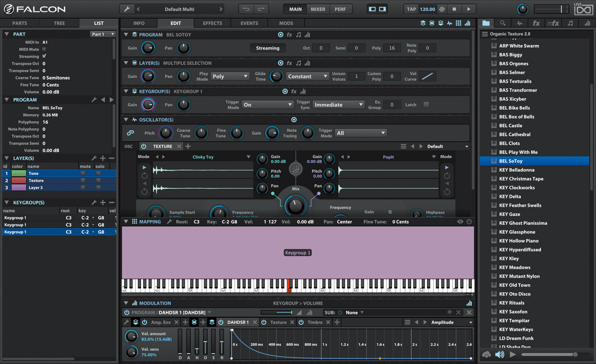The height and width of the screenshot is (364, 596).
Task: Click the Oct value field
Action: point(321,48)
